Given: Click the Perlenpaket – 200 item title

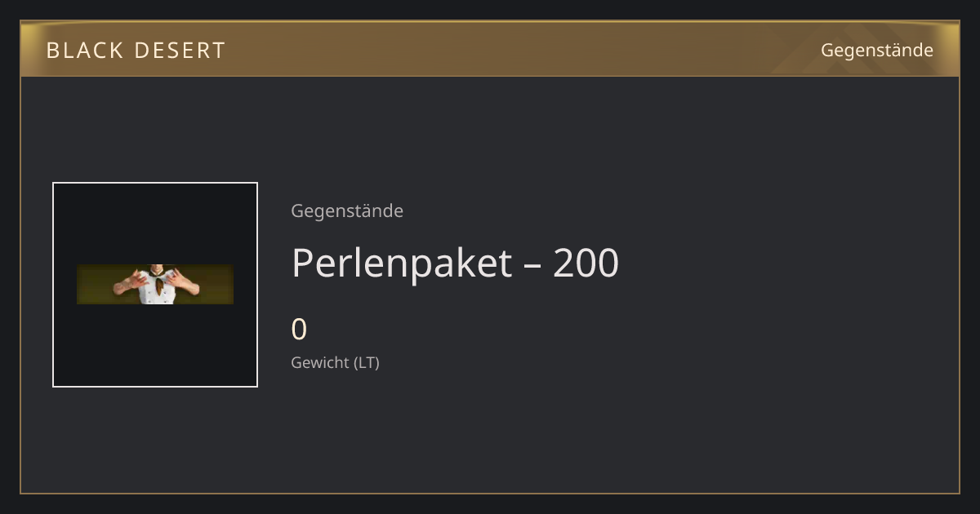Looking at the screenshot, I should (x=455, y=264).
